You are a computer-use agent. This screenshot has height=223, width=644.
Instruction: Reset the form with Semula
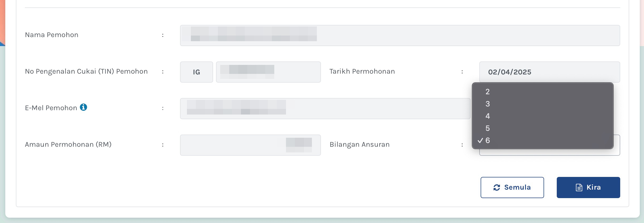click(512, 188)
